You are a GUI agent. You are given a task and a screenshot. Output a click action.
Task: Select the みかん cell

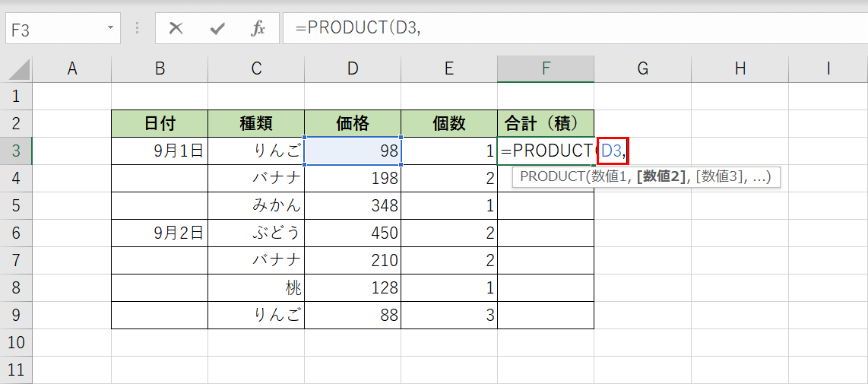tap(256, 205)
